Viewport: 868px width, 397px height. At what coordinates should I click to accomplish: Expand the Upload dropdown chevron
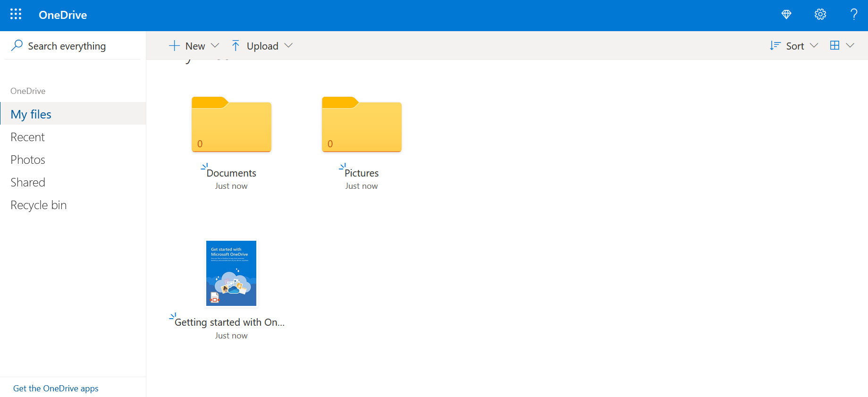288,46
